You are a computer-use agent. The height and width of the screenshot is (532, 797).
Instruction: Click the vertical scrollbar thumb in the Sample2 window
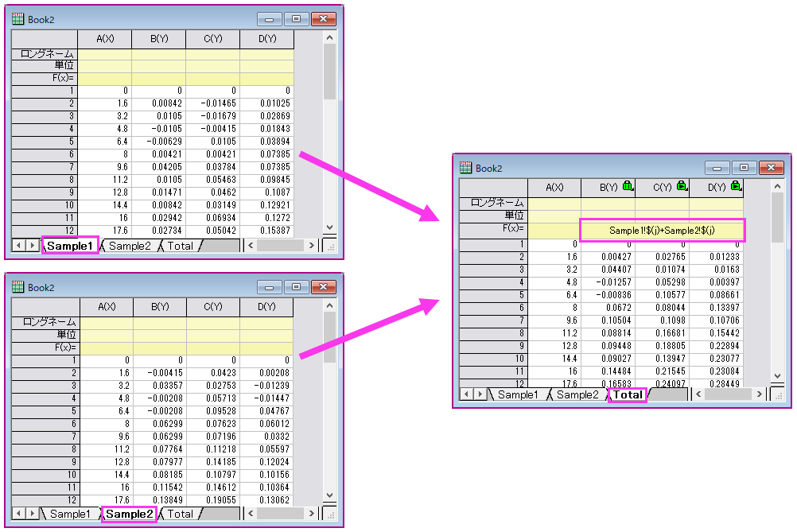point(329,334)
